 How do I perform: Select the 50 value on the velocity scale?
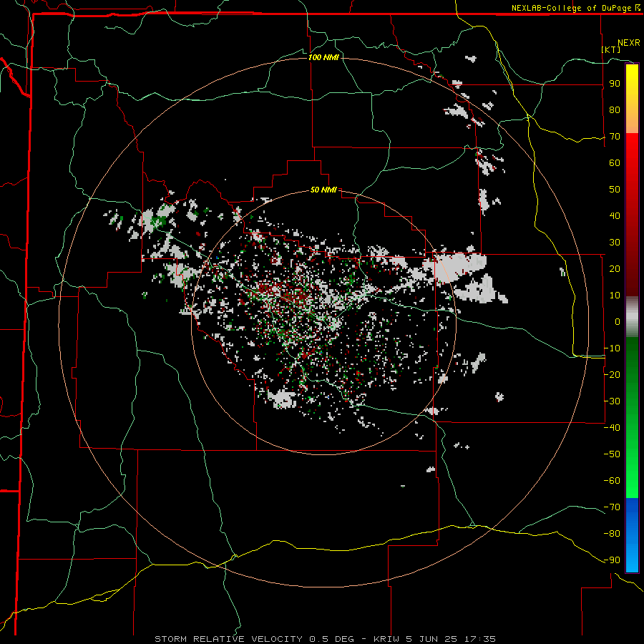615,190
